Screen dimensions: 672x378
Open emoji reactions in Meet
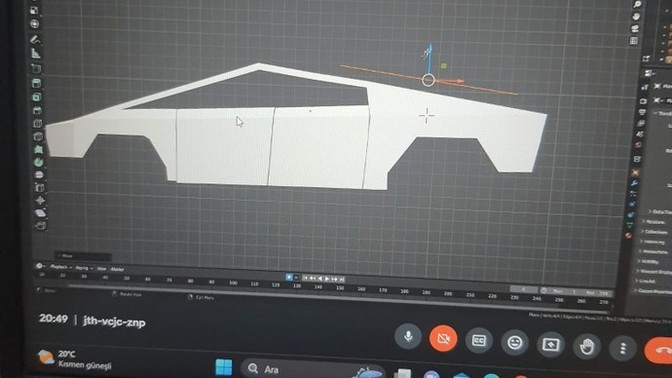[515, 342]
